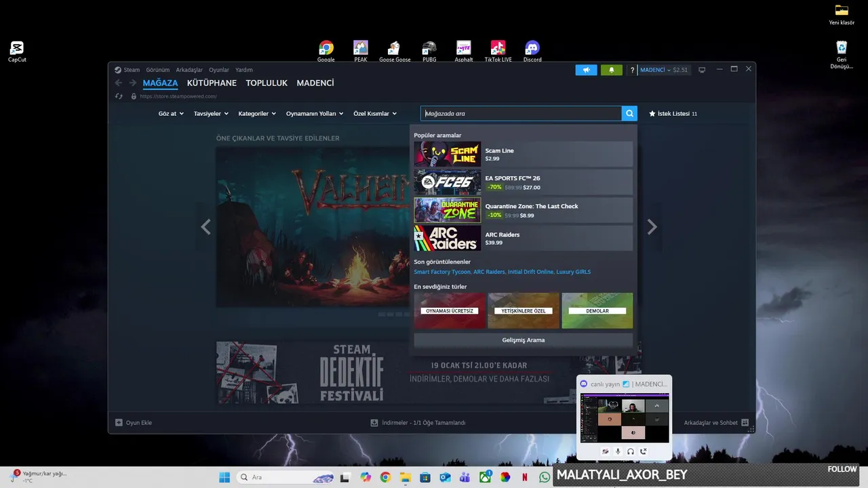Switch to Big Picture mode monitor icon
This screenshot has width=868, height=488.
pos(702,70)
